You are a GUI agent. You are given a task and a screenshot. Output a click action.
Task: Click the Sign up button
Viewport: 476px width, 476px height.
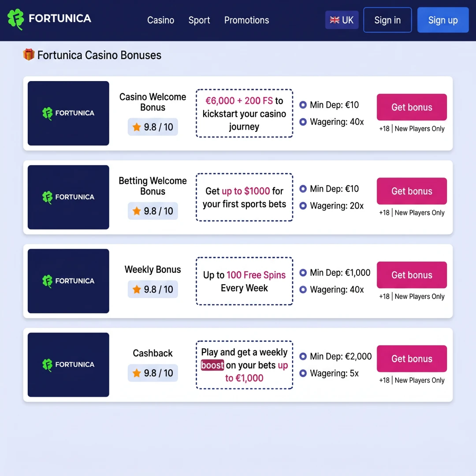point(443,20)
